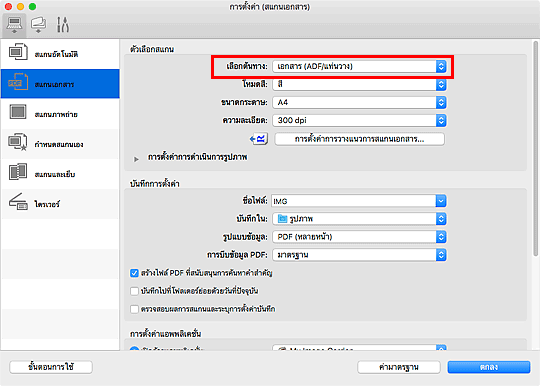Click the custom scan star icon
540x386 pixels.
click(18, 142)
